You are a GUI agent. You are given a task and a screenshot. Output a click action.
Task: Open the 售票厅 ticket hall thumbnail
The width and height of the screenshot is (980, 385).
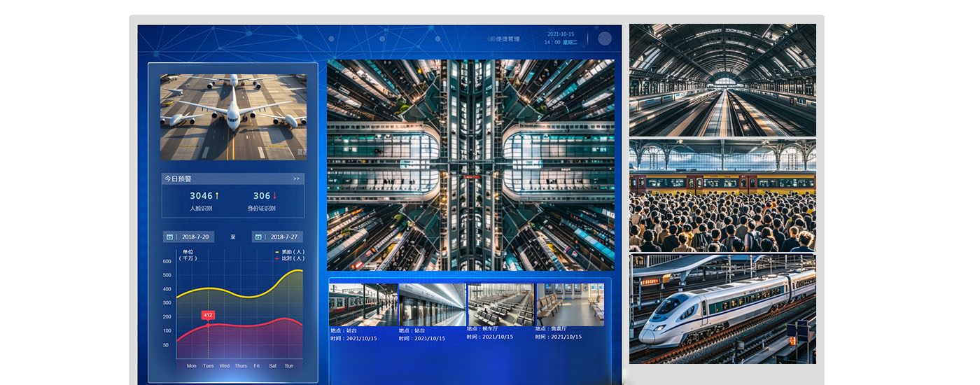click(x=570, y=304)
